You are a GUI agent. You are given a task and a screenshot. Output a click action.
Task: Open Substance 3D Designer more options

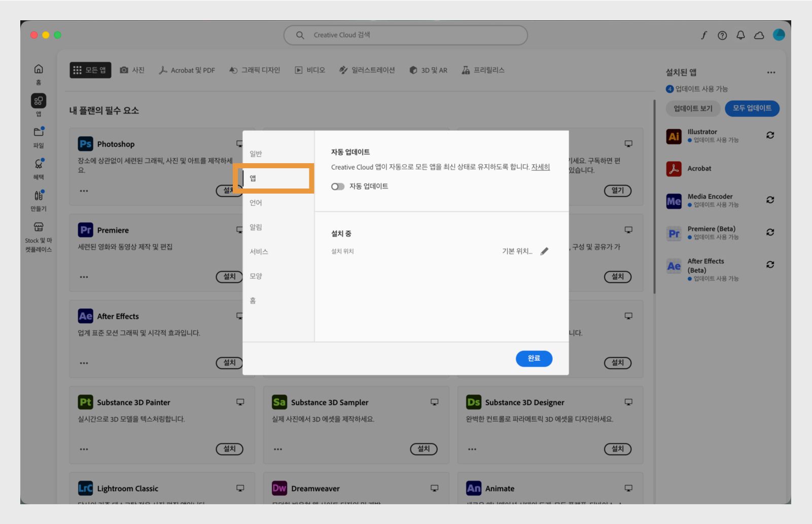click(472, 450)
